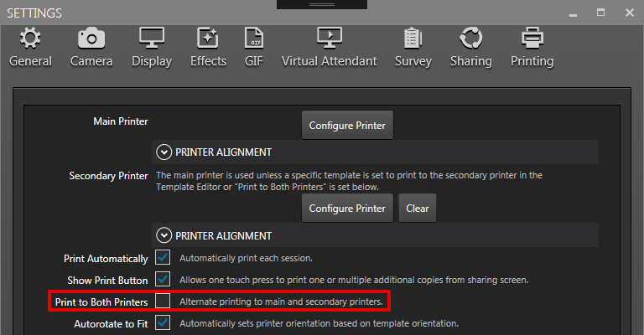Toggle the Autorotate to Fit checkbox
Screen dimensions: 644x335
(x=163, y=322)
